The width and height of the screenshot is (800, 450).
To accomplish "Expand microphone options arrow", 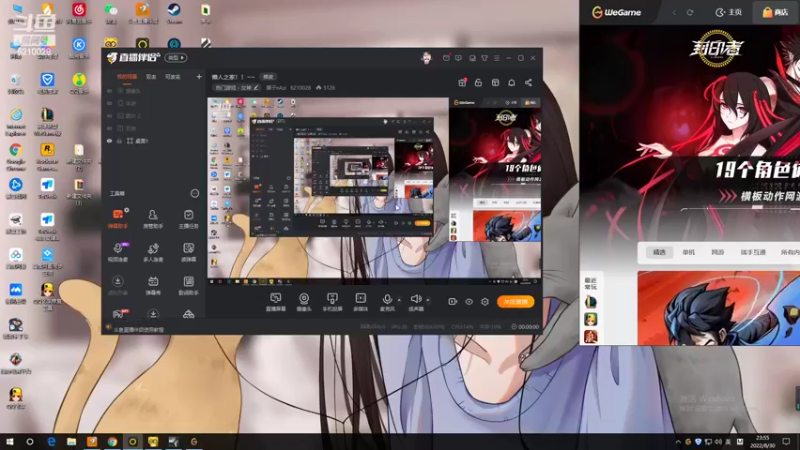I will pos(399,300).
